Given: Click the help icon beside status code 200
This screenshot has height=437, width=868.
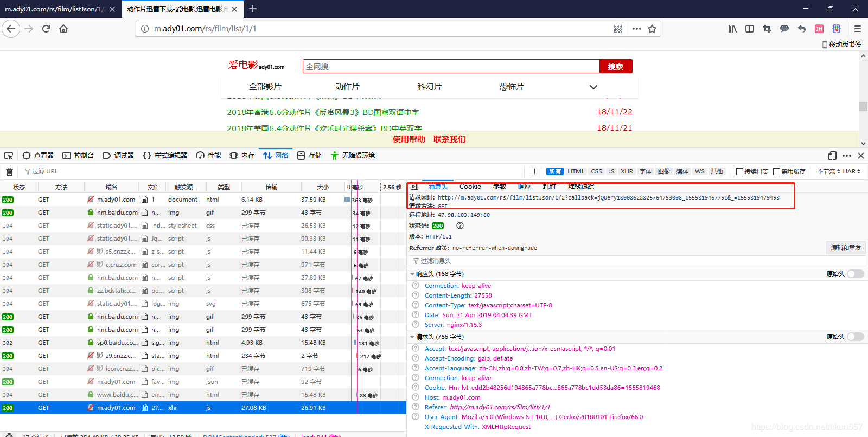Looking at the screenshot, I should (460, 226).
